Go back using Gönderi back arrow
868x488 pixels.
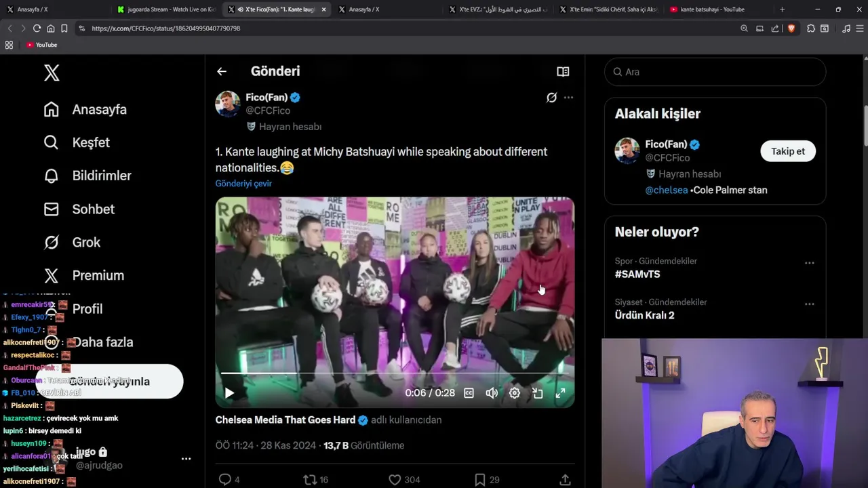click(222, 71)
